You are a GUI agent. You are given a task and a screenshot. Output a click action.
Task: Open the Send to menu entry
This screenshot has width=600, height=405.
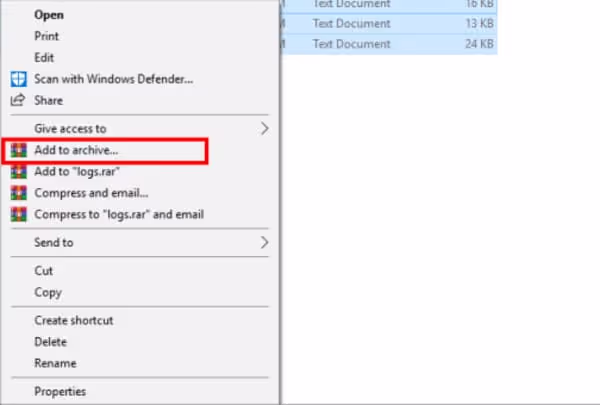[54, 242]
